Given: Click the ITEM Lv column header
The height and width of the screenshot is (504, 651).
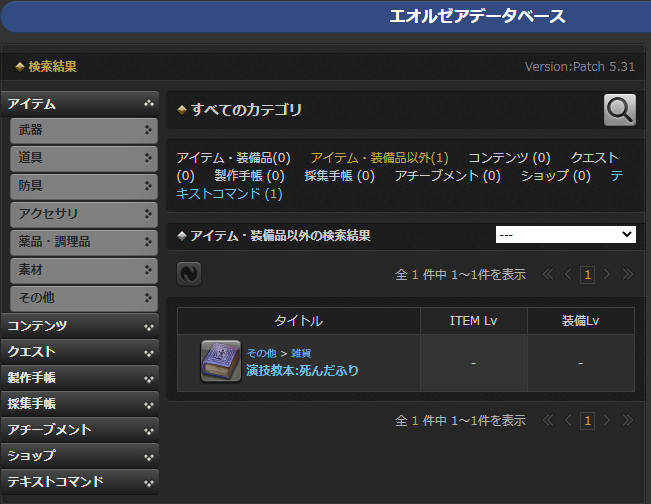Looking at the screenshot, I should pyautogui.click(x=474, y=321).
